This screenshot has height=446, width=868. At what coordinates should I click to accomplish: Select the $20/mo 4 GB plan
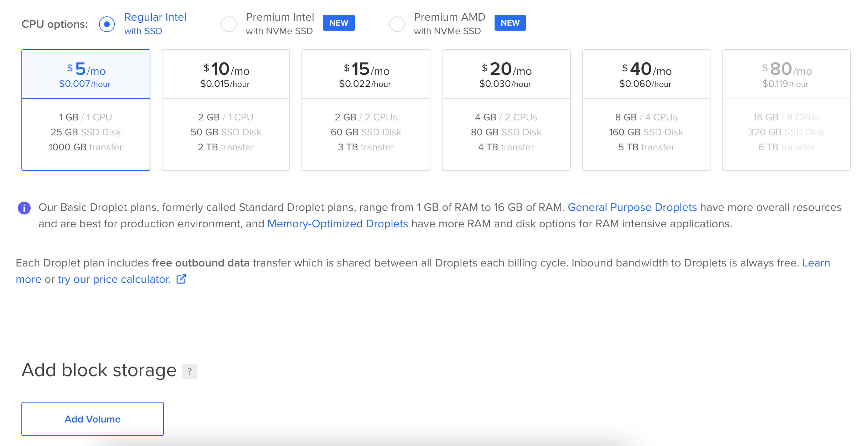coord(506,110)
